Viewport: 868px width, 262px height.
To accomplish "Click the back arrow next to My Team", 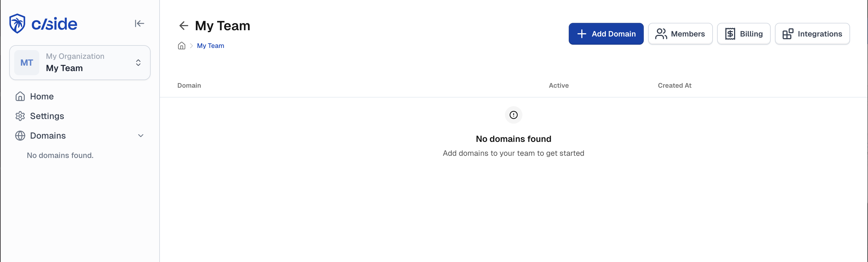I will tap(183, 26).
